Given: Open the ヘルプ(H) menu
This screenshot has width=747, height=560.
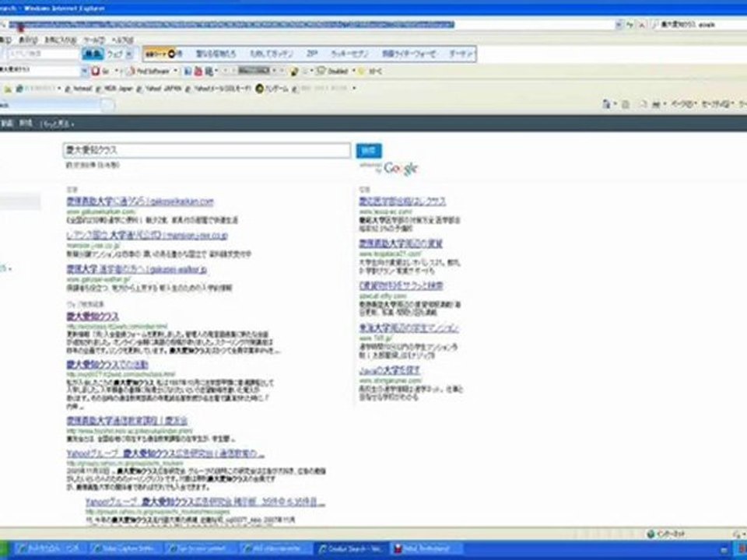Looking at the screenshot, I should (122, 40).
